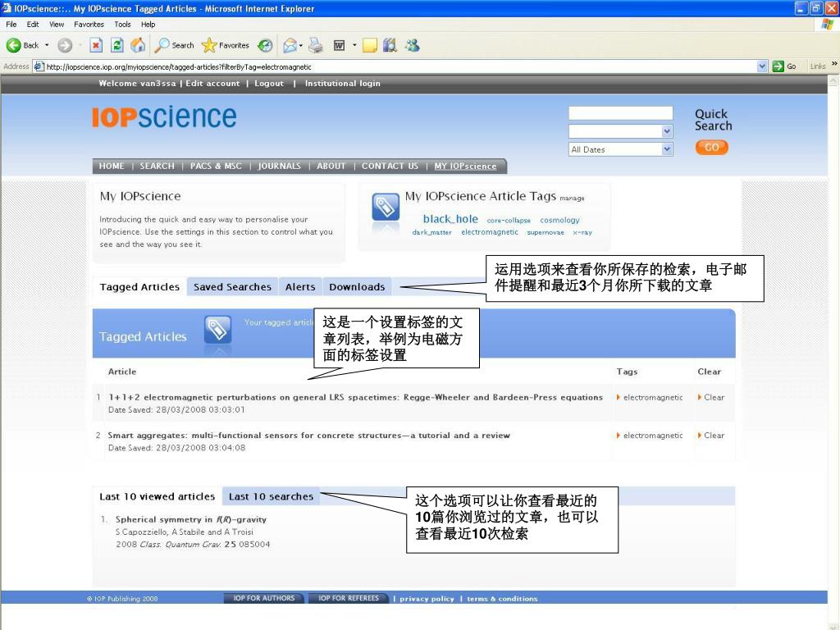Expand the Mail icon dropdown arrow

(x=301, y=46)
